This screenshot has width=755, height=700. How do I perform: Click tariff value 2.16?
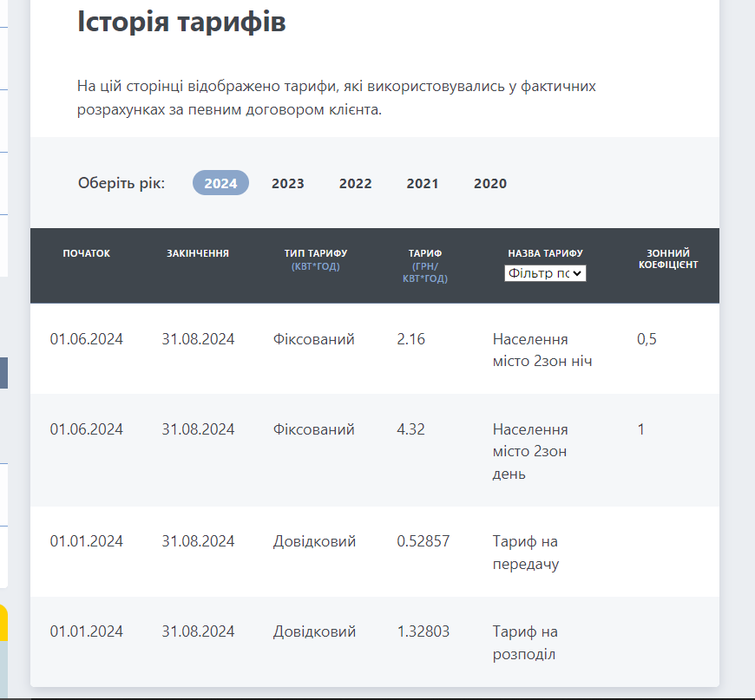(x=410, y=339)
